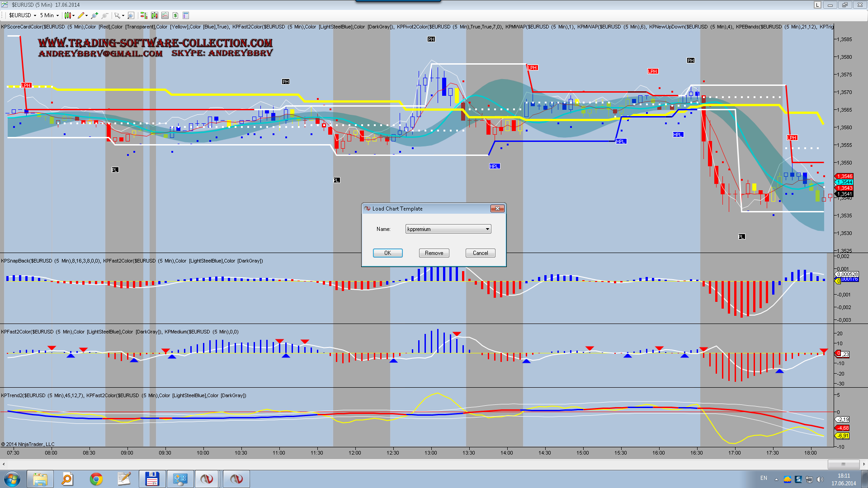The width and height of the screenshot is (868, 488).
Task: Expand the 5 Min interval dropdown
Action: (57, 15)
